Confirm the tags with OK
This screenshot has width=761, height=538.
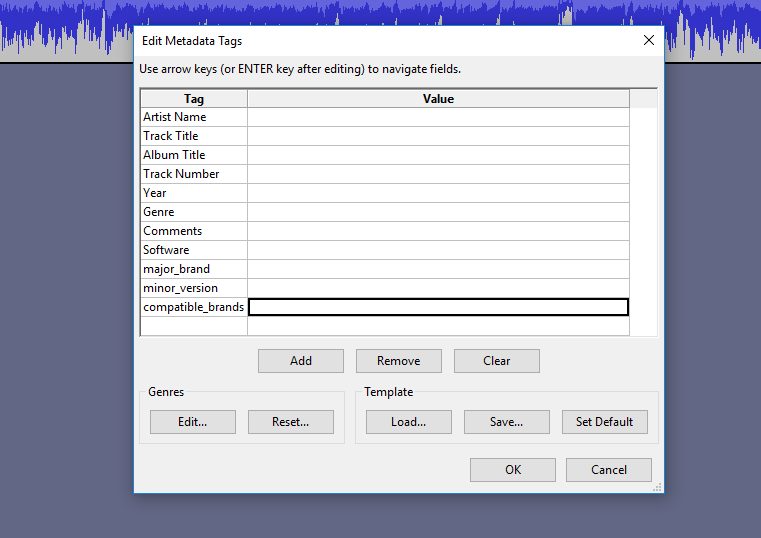513,470
